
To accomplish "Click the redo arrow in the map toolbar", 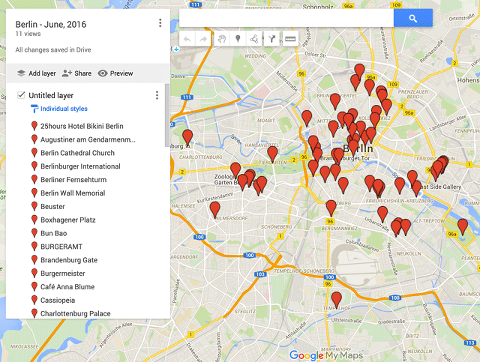I will tap(203, 39).
